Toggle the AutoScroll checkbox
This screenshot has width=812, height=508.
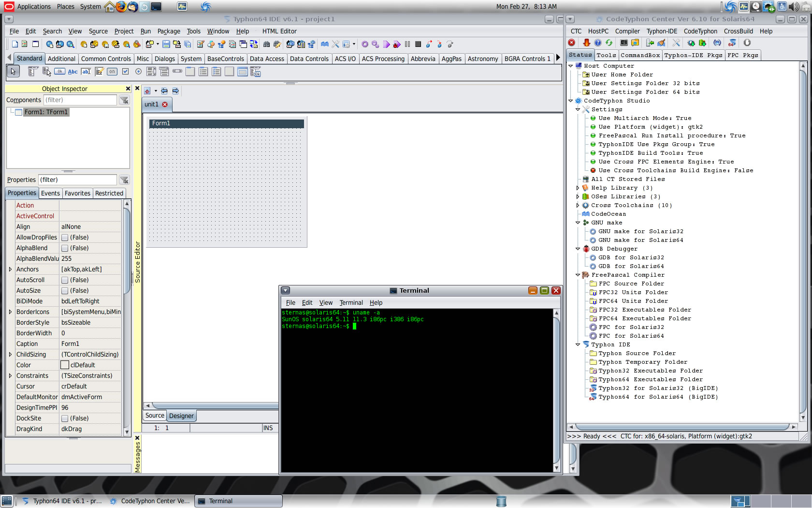65,280
